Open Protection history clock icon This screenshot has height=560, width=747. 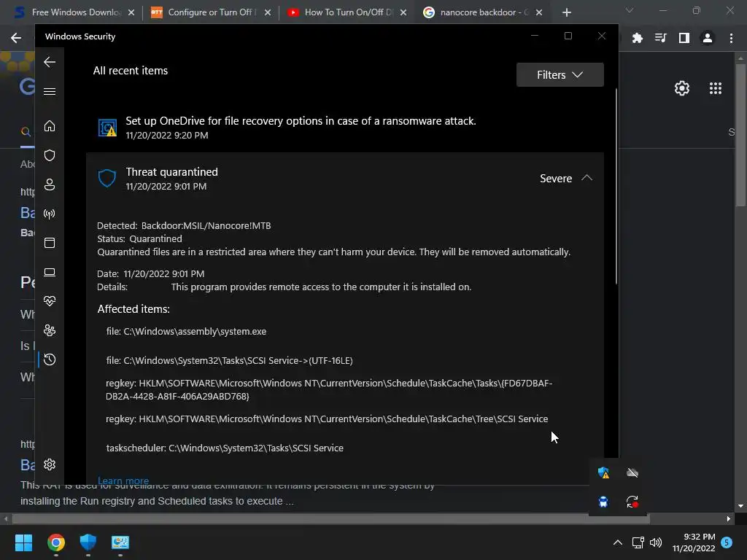[50, 359]
